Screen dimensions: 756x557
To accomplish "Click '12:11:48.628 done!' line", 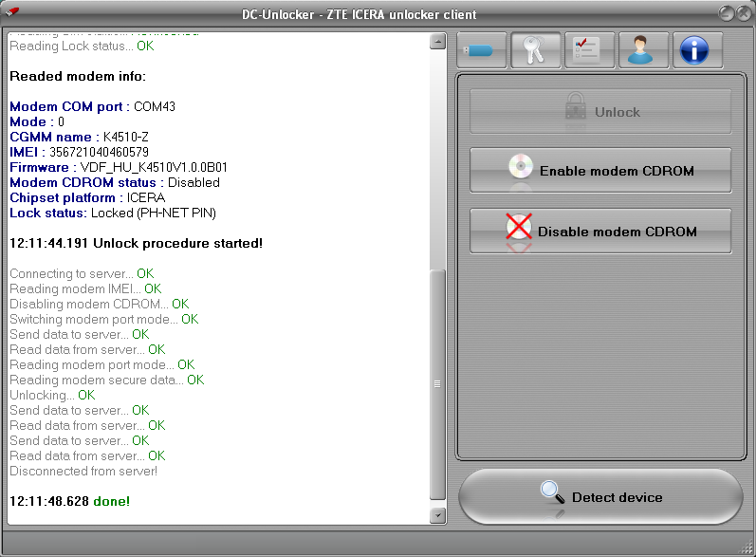I will tap(70, 502).
